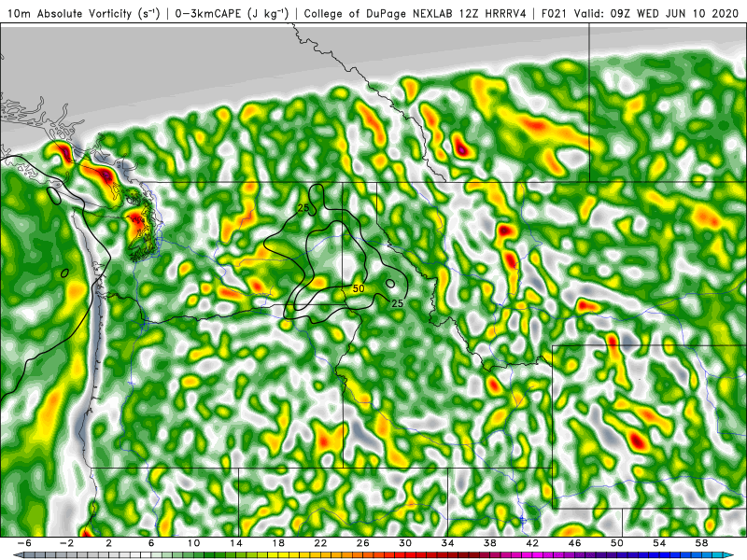Click the 'Valid: 09Z WED JUN 10 2020' text

[x=656, y=13]
